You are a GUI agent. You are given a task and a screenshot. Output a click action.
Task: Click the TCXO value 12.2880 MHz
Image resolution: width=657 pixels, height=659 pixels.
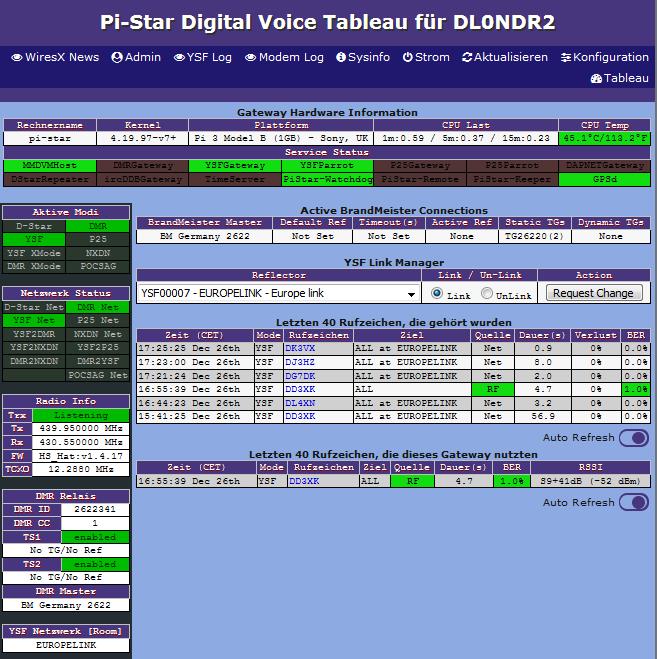click(x=81, y=469)
